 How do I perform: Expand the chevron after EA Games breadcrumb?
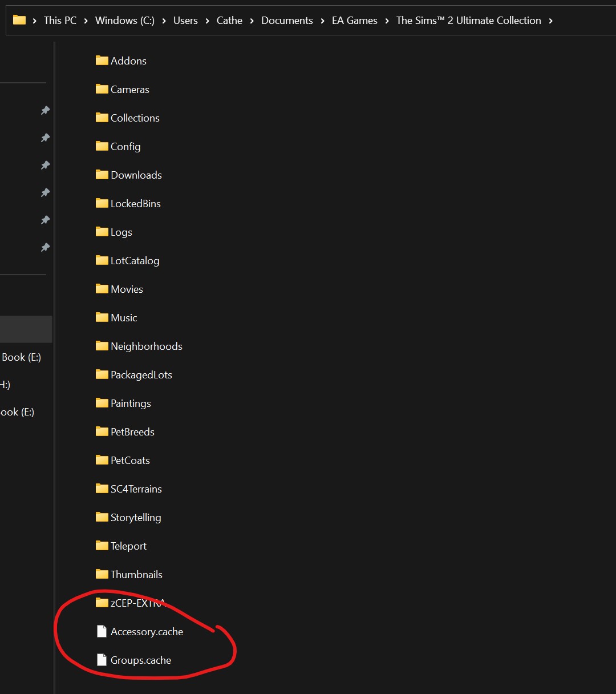387,21
